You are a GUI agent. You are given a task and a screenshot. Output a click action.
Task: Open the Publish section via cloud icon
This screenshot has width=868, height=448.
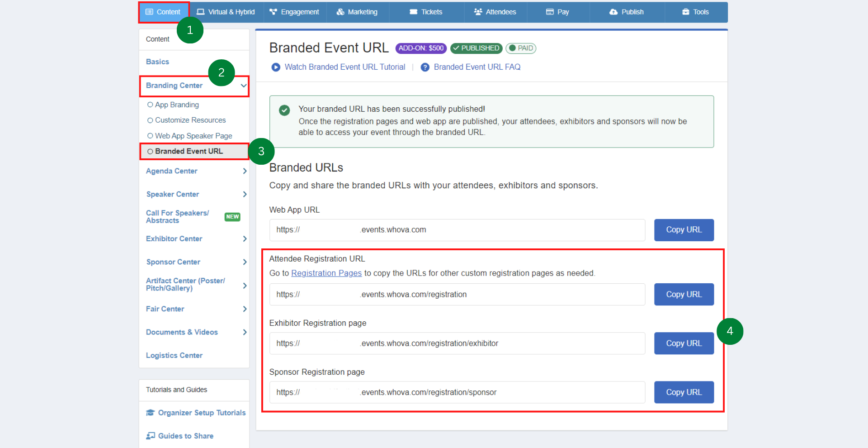(x=613, y=12)
